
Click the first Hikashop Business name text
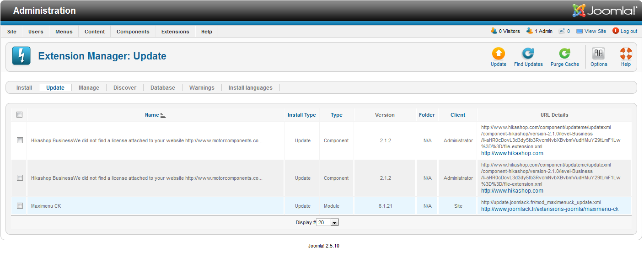(147, 140)
